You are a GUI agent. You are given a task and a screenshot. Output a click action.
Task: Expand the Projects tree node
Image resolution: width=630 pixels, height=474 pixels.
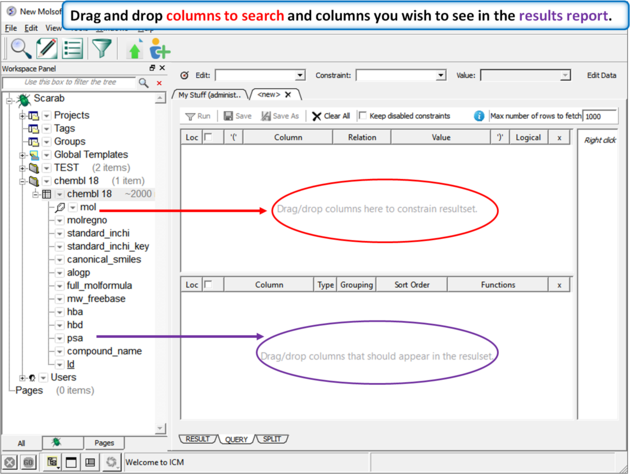coord(22,116)
